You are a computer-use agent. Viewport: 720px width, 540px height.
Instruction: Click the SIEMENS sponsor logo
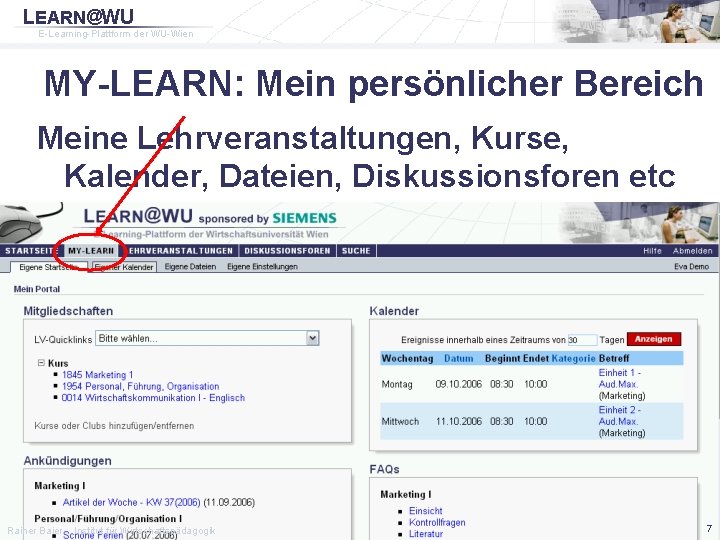(x=304, y=218)
